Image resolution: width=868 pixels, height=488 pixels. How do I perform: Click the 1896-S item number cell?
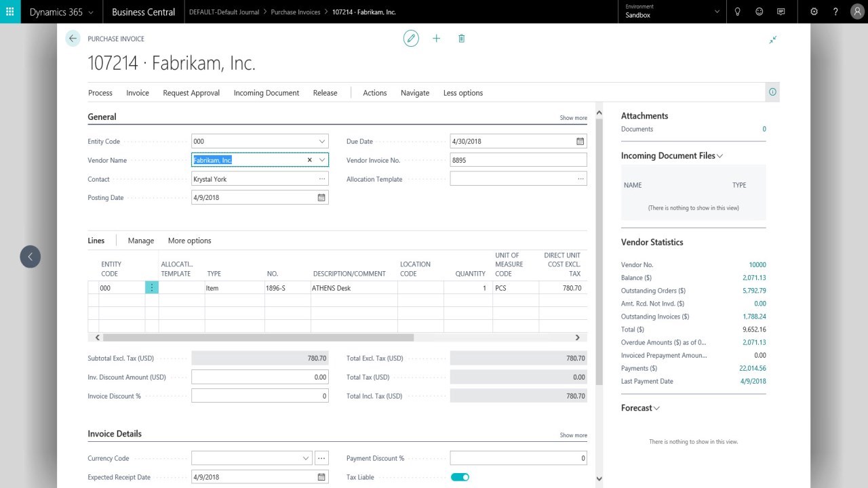(x=288, y=288)
